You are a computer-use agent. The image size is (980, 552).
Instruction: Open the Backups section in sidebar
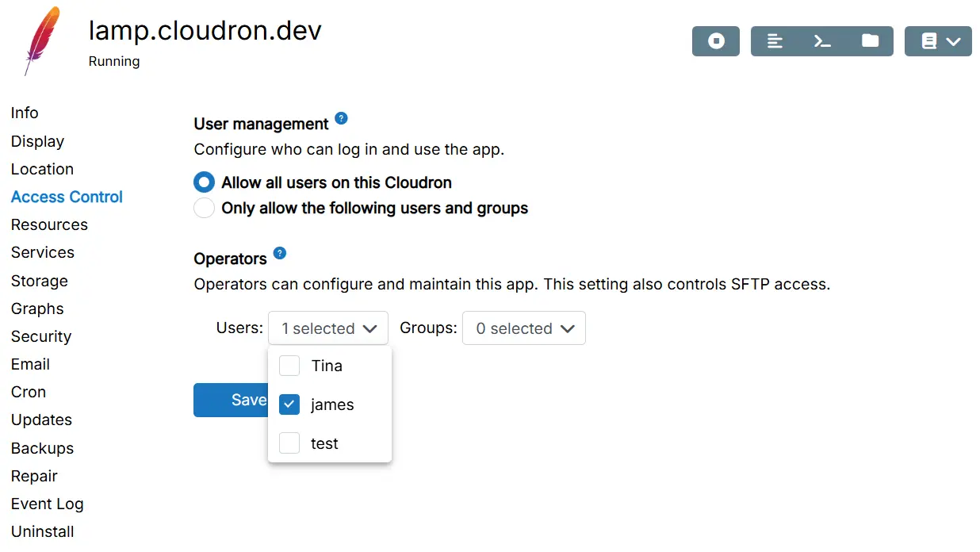click(x=42, y=448)
